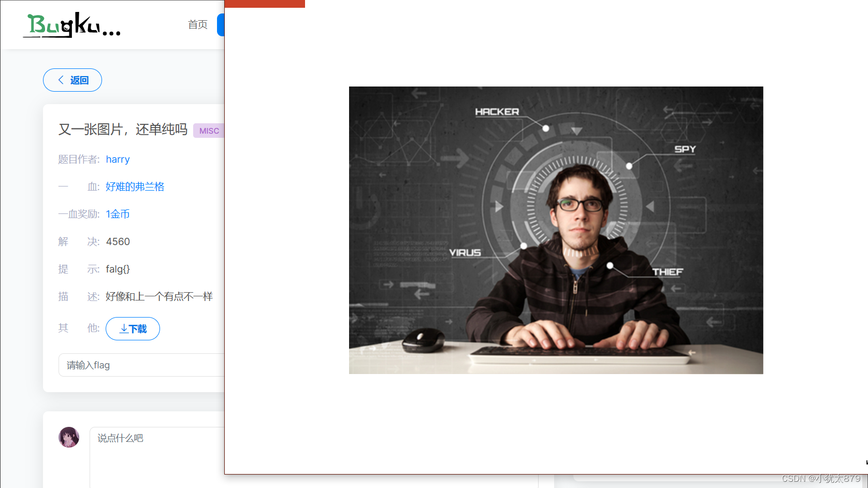The width and height of the screenshot is (868, 488).
Task: Click the Bugku logo
Action: (x=72, y=25)
